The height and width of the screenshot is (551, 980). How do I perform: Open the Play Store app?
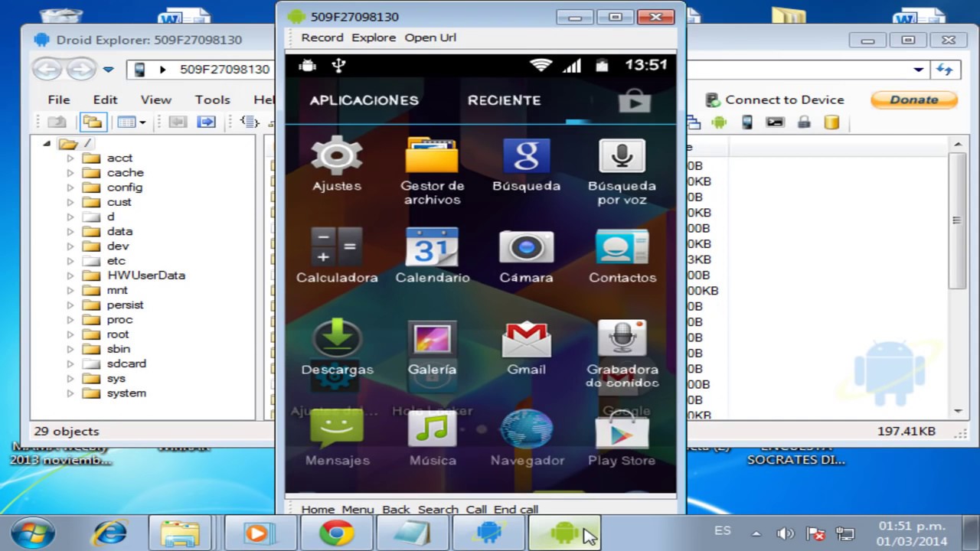[622, 439]
